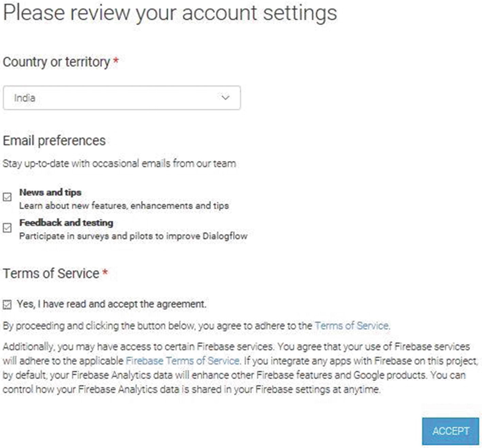
Task: Click the ACCEPT button
Action: point(450,431)
